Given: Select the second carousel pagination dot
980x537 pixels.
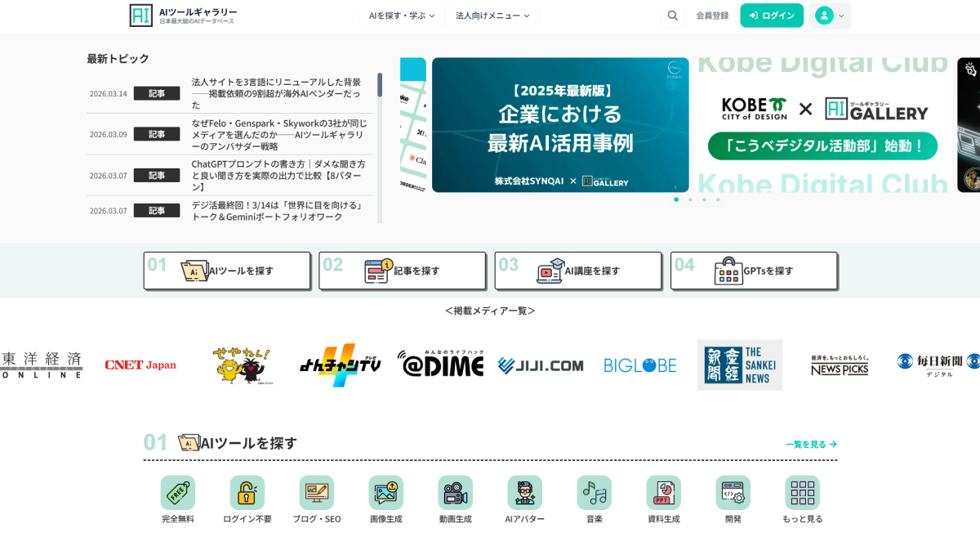Looking at the screenshot, I should pos(690,199).
